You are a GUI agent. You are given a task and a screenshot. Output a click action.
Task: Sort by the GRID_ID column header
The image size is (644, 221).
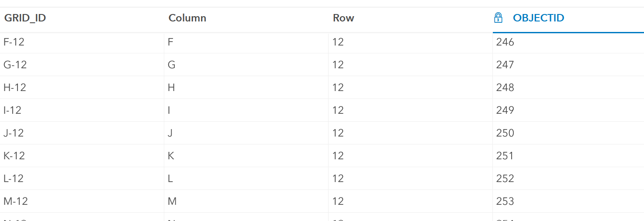(25, 18)
